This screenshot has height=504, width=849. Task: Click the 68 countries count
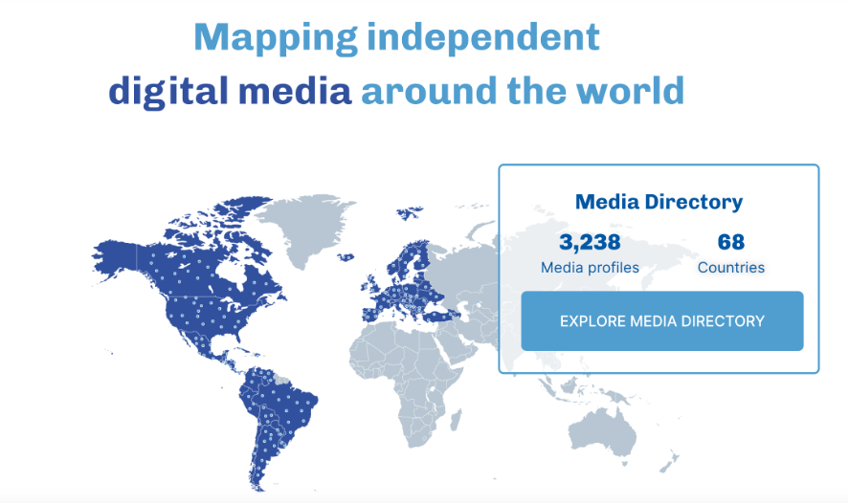tap(731, 242)
